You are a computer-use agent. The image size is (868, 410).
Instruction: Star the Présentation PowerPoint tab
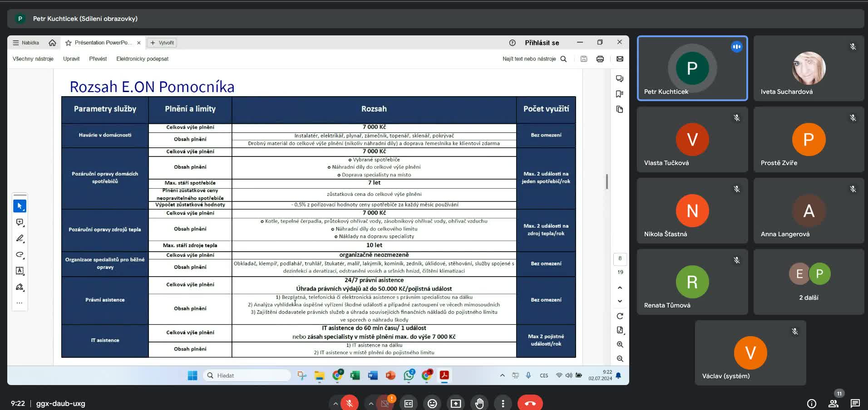pyautogui.click(x=69, y=43)
